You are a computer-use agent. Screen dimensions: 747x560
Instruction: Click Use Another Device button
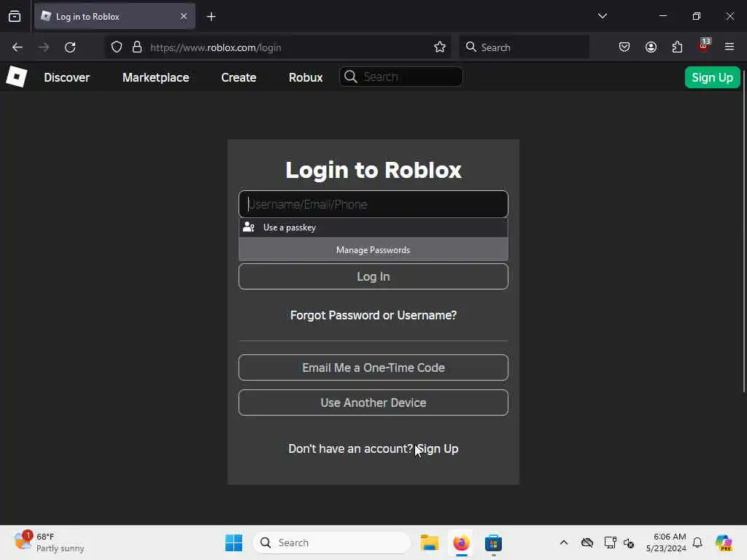coord(373,402)
